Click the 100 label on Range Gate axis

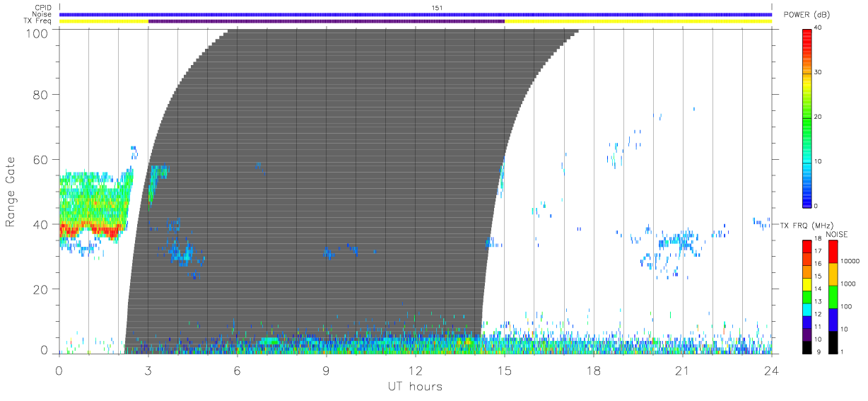(36, 33)
